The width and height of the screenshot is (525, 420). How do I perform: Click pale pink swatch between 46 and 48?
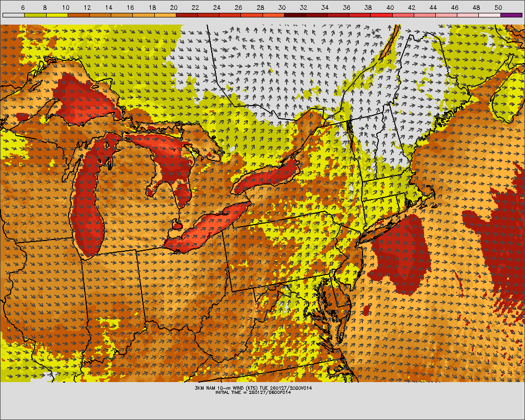click(468, 15)
